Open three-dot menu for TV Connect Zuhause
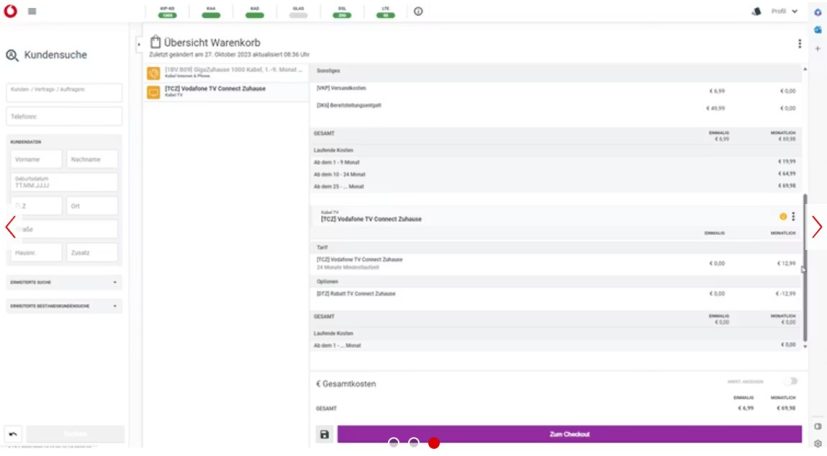Viewport: 827px width, 456px height. pos(793,217)
